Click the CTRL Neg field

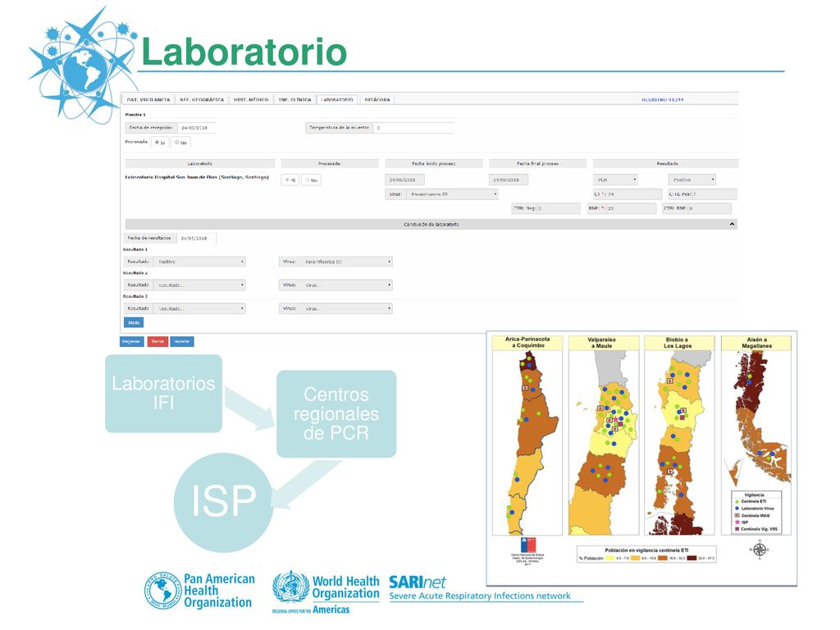(x=558, y=208)
